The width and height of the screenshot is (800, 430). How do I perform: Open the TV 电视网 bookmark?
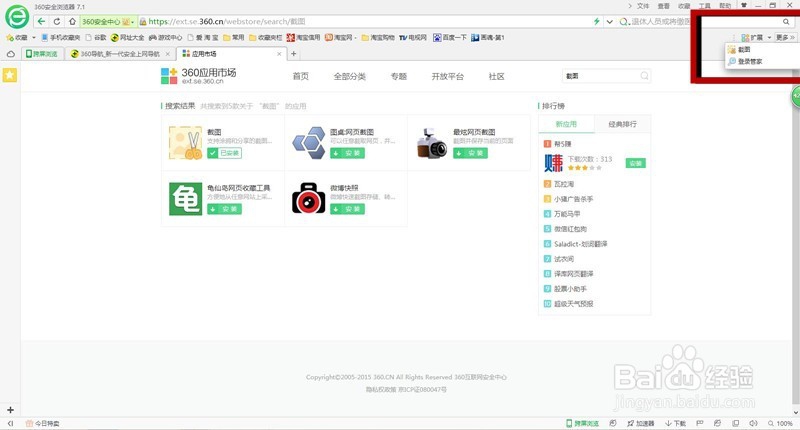[x=413, y=37]
